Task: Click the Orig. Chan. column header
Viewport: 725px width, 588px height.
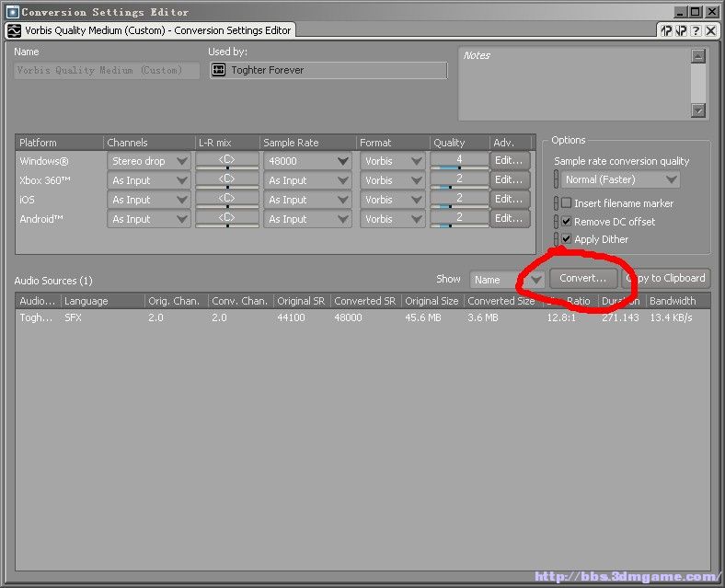Action: (176, 301)
